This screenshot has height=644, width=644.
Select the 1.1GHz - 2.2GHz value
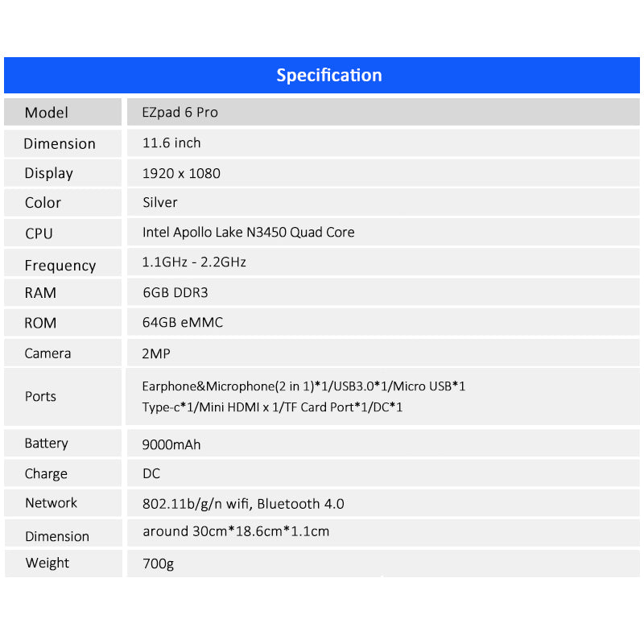point(194,262)
